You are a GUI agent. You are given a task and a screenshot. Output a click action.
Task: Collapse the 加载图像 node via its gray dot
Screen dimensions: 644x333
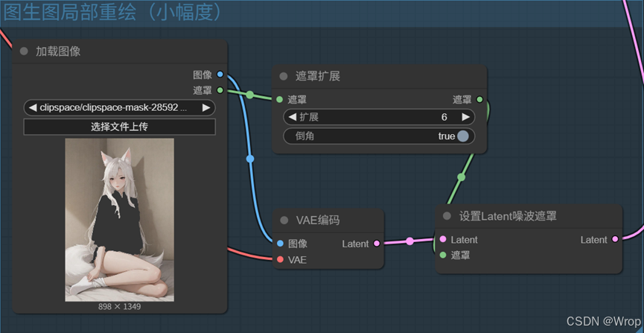point(24,51)
